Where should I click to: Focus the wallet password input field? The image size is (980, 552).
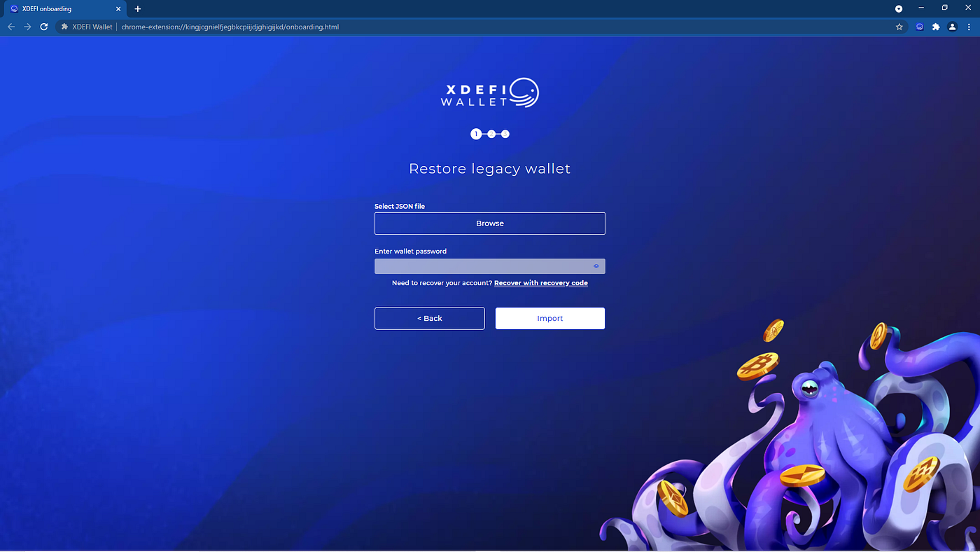pos(489,266)
